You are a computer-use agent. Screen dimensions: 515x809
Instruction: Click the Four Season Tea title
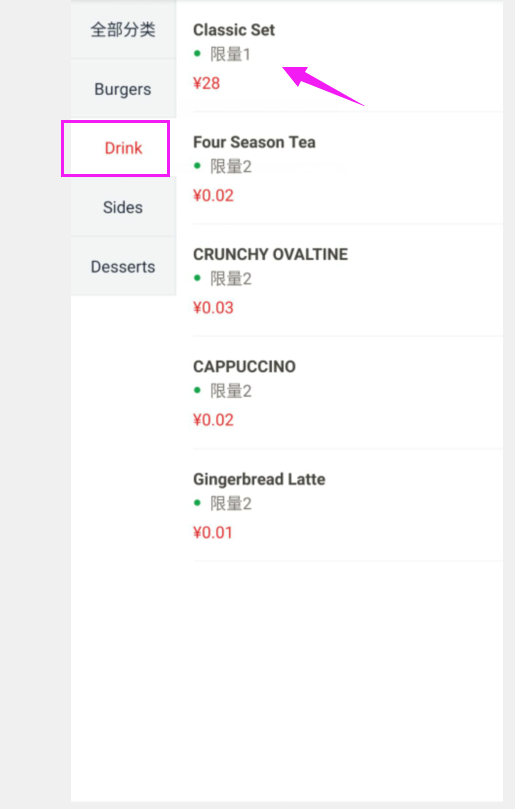pyautogui.click(x=254, y=142)
